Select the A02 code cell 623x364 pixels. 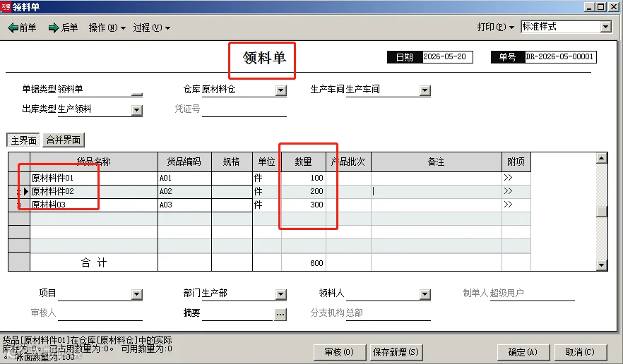coord(184,191)
